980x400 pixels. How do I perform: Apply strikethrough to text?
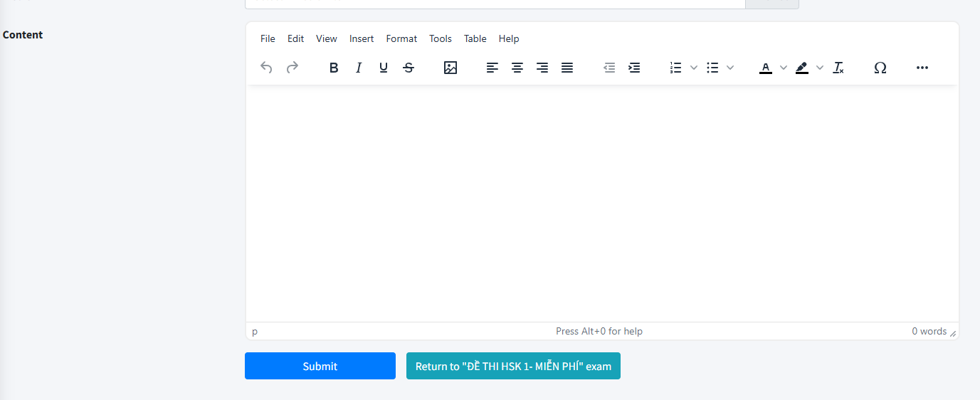pyautogui.click(x=409, y=68)
